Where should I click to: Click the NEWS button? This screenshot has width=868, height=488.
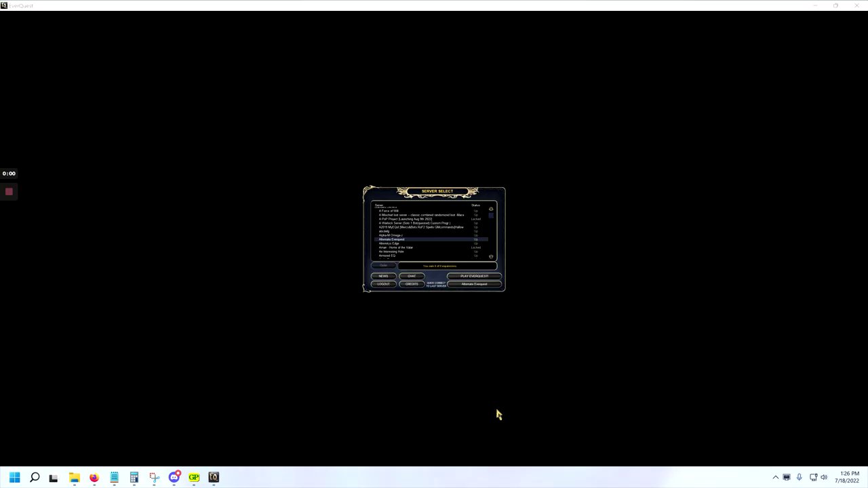(383, 276)
